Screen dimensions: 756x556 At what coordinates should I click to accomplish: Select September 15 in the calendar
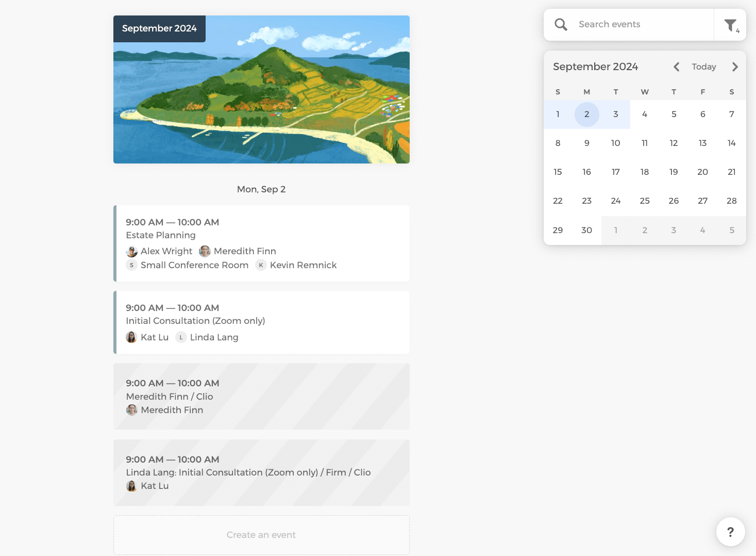coord(558,172)
